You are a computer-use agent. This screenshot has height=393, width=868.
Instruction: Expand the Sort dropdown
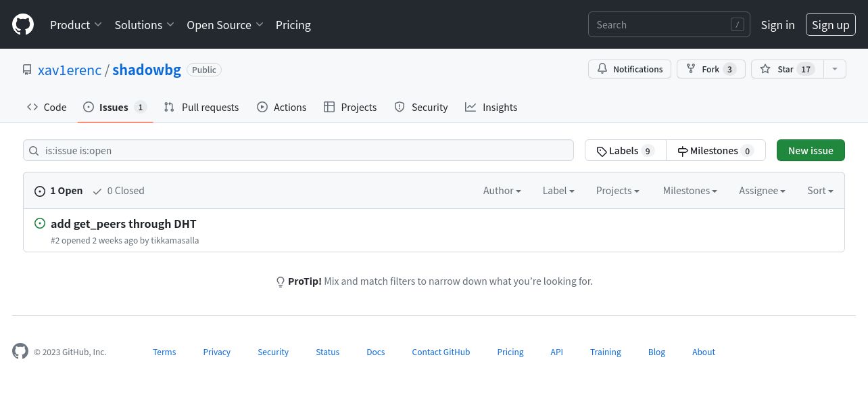820,191
